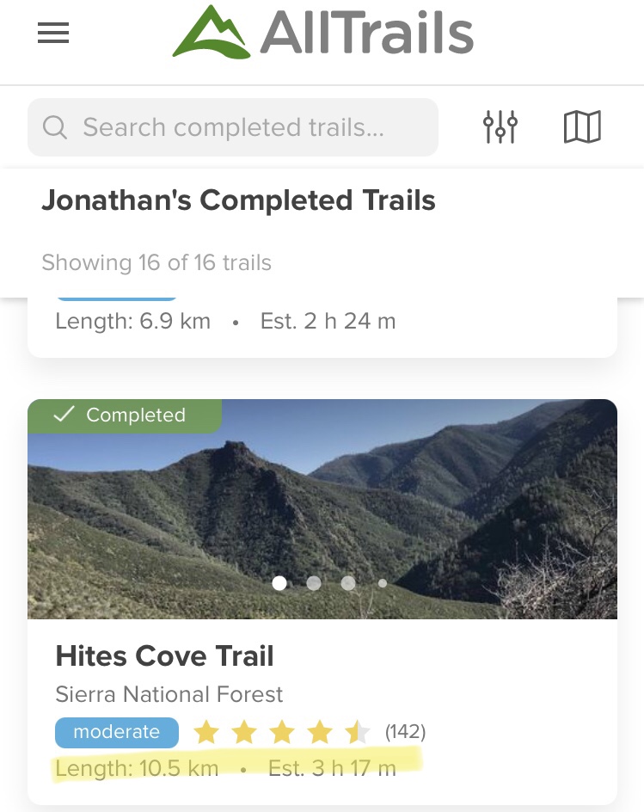This screenshot has width=644, height=812.
Task: Click the moderate difficulty tag
Action: 116,732
